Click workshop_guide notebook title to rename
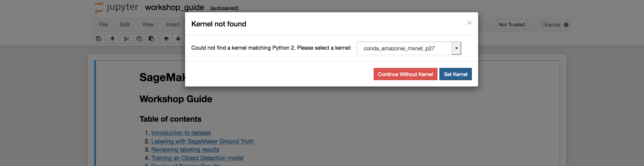 tap(174, 7)
